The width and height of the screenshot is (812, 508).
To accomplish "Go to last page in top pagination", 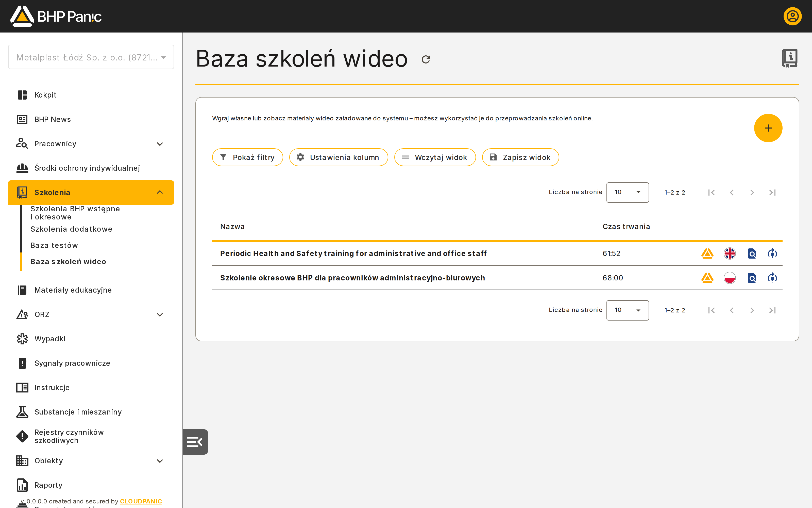I will (x=772, y=193).
